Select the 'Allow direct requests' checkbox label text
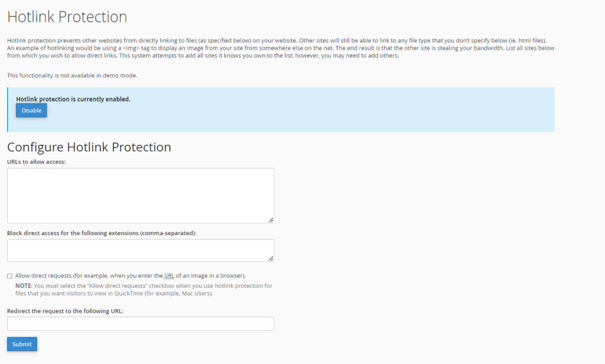Screen dimensions: 605x364 tap(131, 275)
